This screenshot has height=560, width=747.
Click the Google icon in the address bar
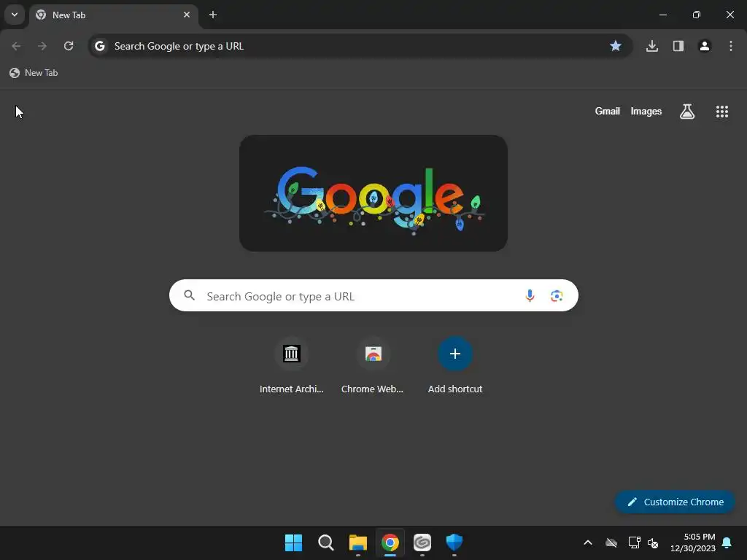(99, 46)
